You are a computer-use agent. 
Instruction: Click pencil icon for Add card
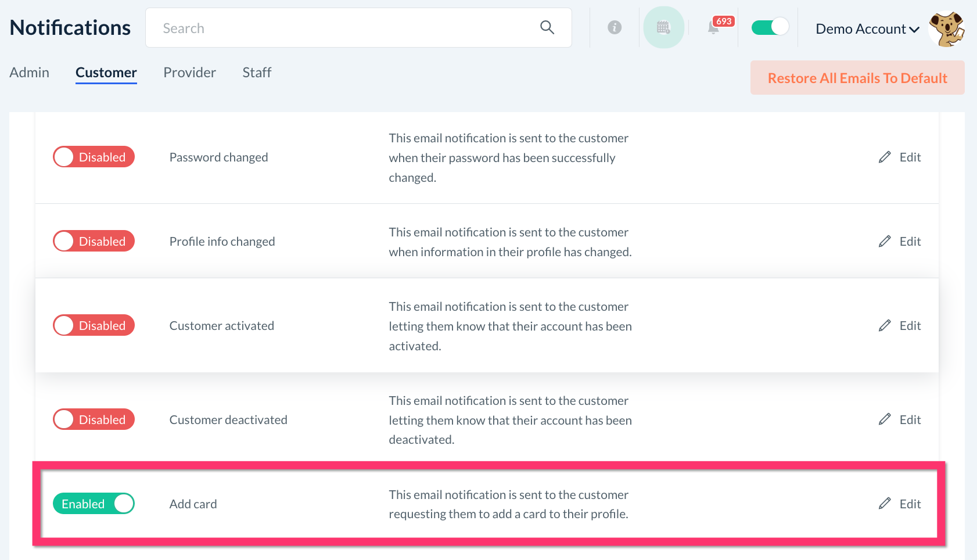coord(885,504)
